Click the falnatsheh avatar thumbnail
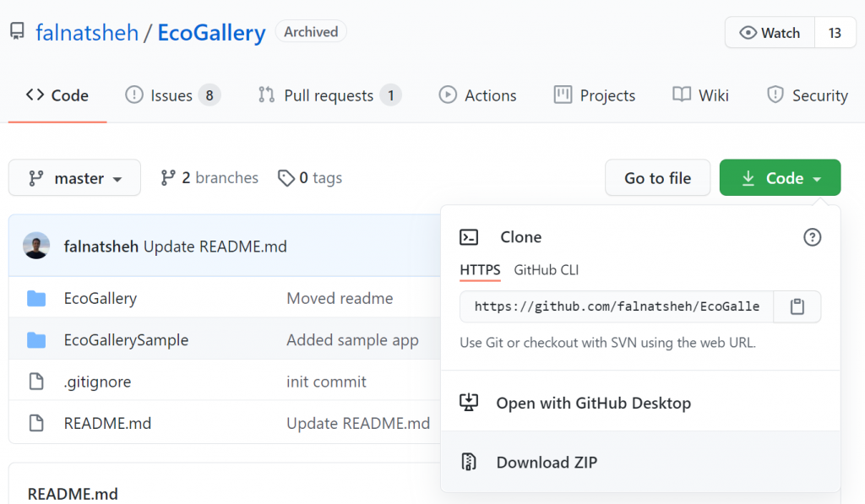 coord(36,247)
